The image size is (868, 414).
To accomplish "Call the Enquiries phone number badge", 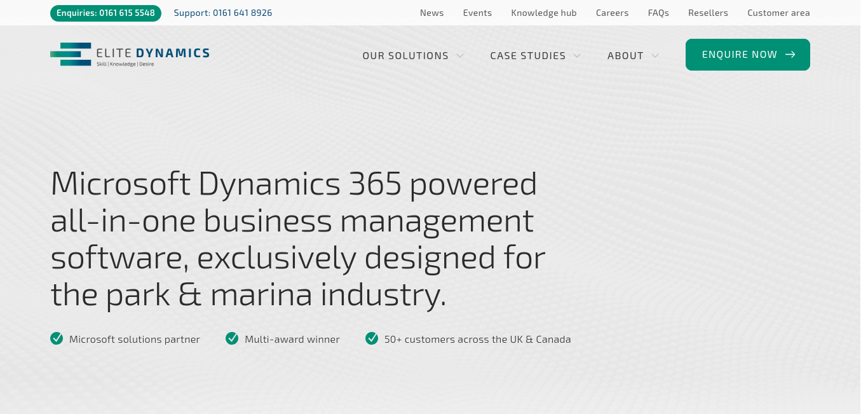I will 105,13.
